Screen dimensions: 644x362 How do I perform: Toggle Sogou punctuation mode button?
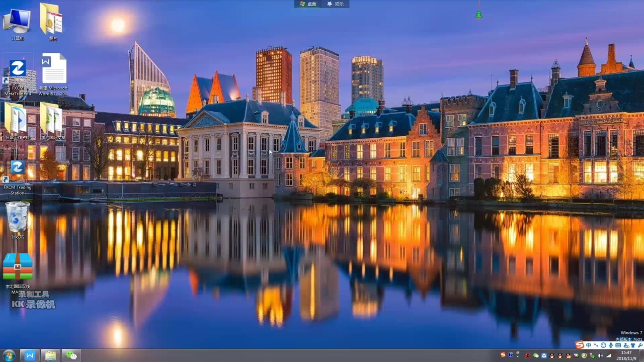pos(596,345)
